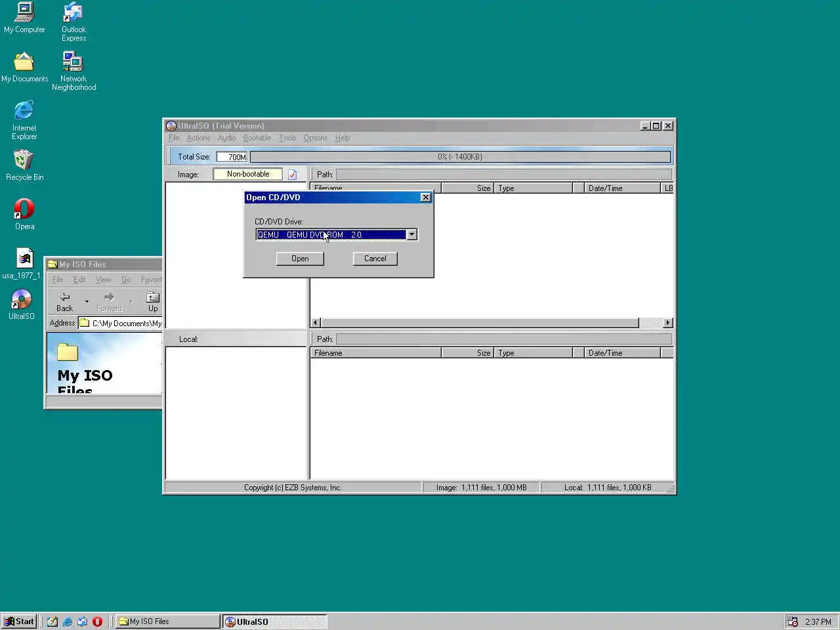
Task: Open UltraISO Bootable menu
Action: tap(257, 138)
